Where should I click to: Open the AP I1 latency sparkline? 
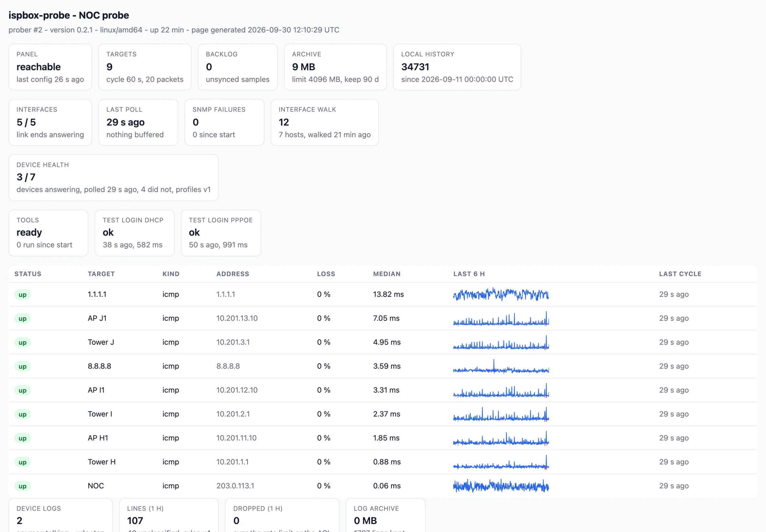point(501,390)
